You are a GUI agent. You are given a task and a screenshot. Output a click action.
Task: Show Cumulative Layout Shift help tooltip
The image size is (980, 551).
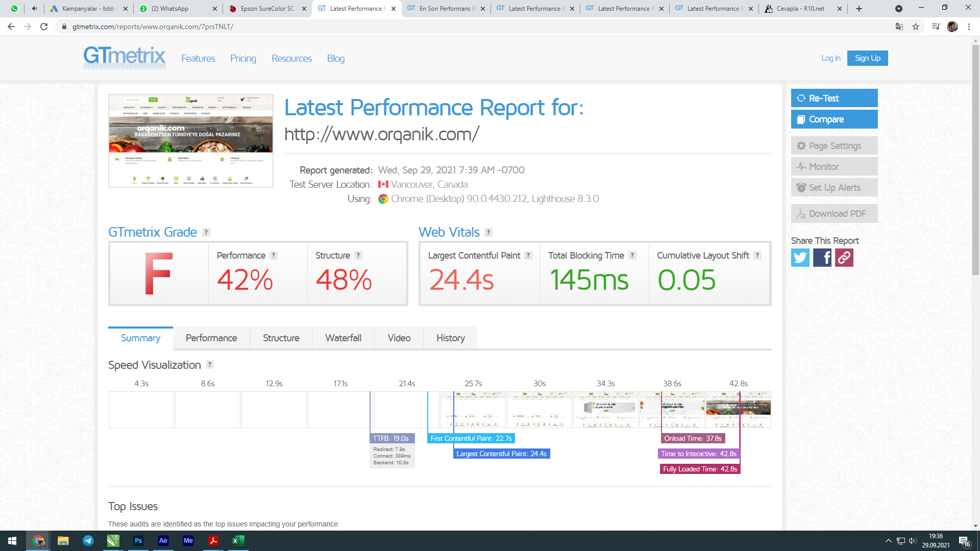coord(757,255)
